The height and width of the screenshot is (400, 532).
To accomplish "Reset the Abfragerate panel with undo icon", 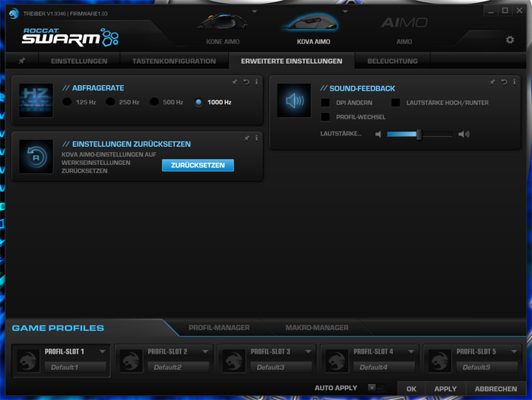I will (245, 81).
